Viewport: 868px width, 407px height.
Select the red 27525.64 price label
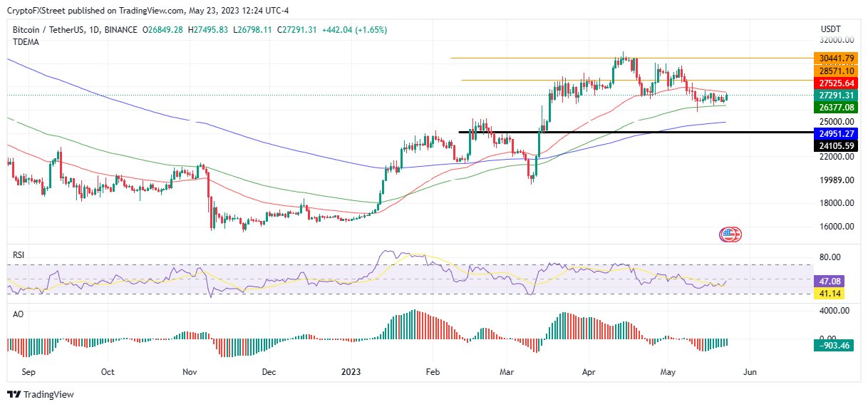(835, 83)
